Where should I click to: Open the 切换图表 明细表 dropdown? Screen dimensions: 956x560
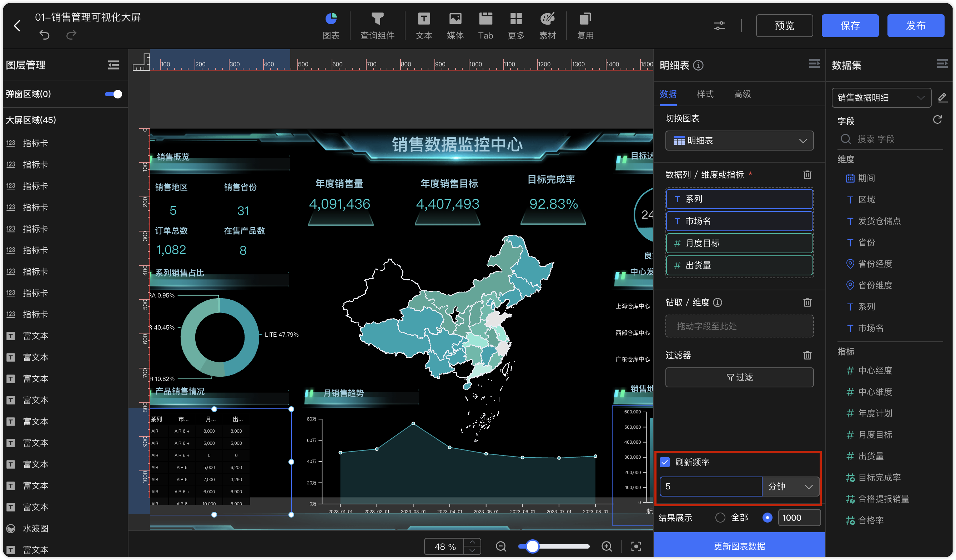[739, 141]
